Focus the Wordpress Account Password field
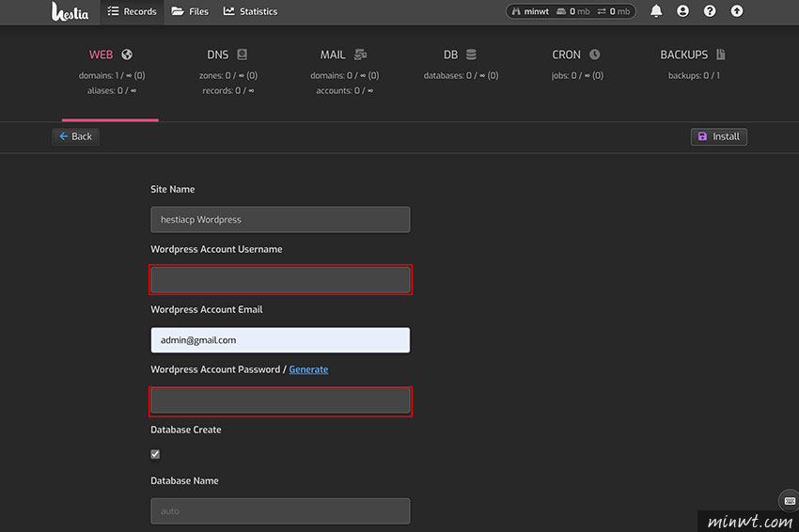 (280, 401)
